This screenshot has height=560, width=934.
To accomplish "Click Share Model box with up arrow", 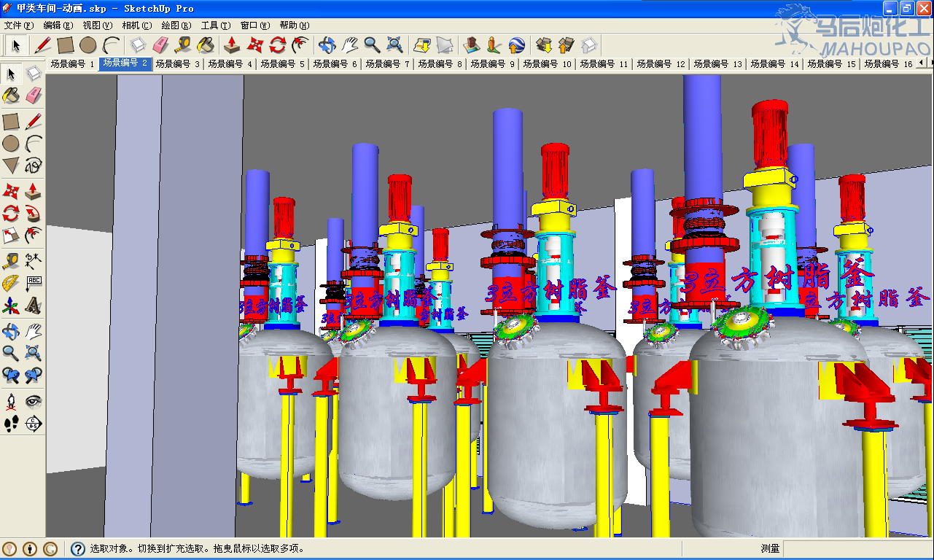I will (566, 45).
